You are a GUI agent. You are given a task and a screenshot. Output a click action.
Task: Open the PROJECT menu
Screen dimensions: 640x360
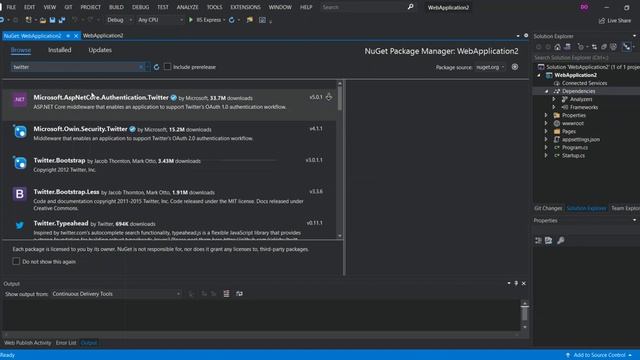pyautogui.click(x=91, y=7)
